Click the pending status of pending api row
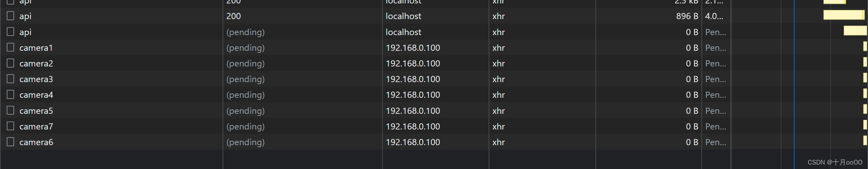The height and width of the screenshot is (169, 868). [246, 32]
